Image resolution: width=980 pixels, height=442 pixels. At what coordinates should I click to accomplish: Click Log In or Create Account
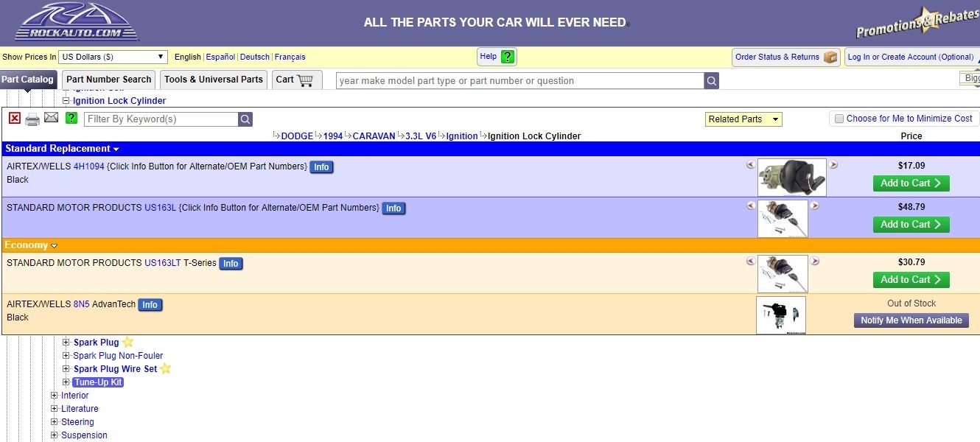pyautogui.click(x=912, y=57)
